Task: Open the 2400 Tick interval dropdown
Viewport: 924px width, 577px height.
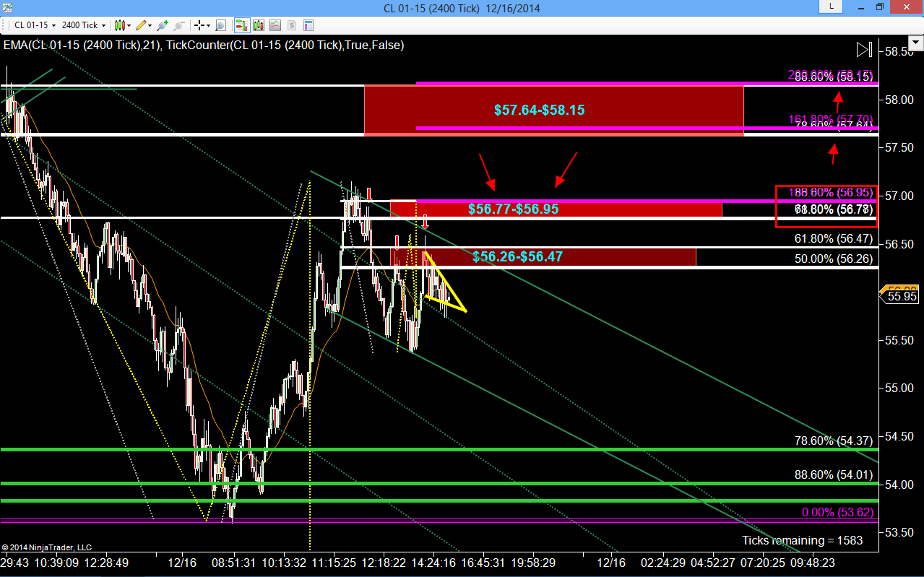Action: click(84, 25)
